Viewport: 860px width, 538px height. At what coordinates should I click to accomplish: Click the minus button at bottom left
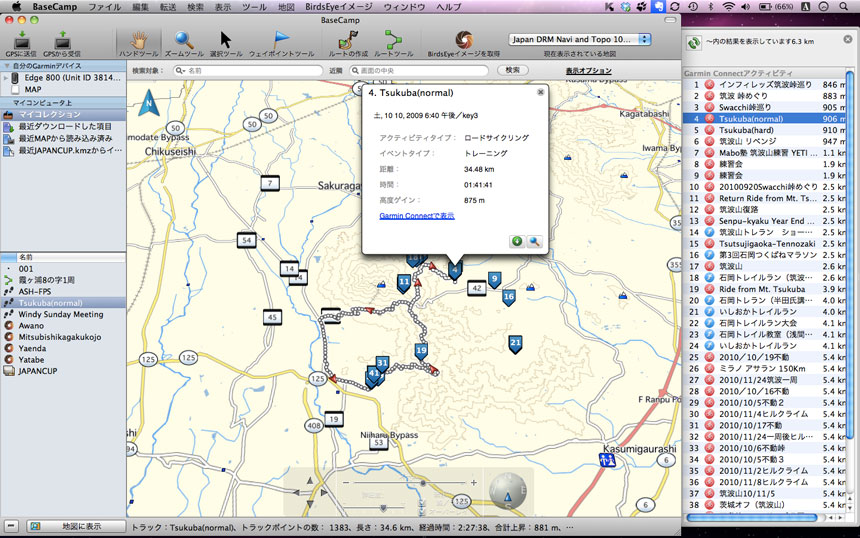(x=12, y=526)
